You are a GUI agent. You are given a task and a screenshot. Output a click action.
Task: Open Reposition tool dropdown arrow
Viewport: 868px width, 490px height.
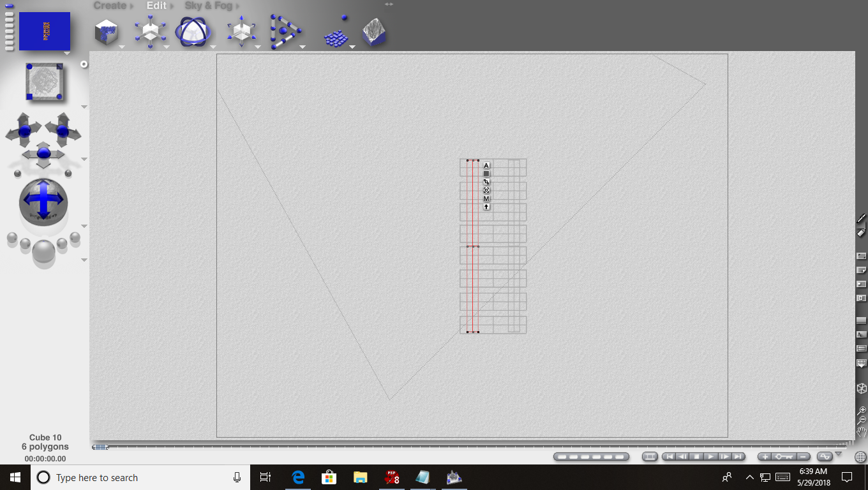[258, 47]
